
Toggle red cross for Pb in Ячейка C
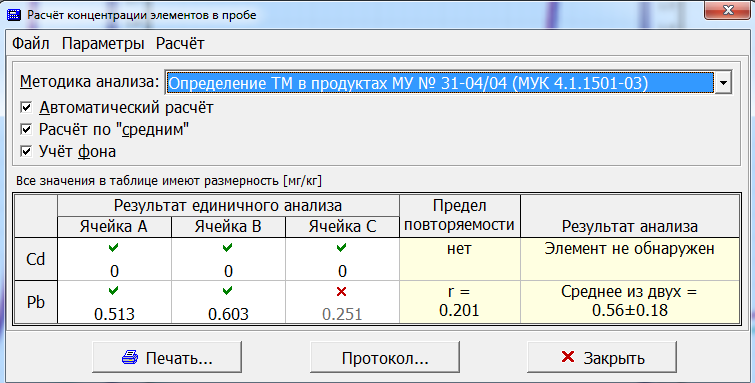coord(341,291)
